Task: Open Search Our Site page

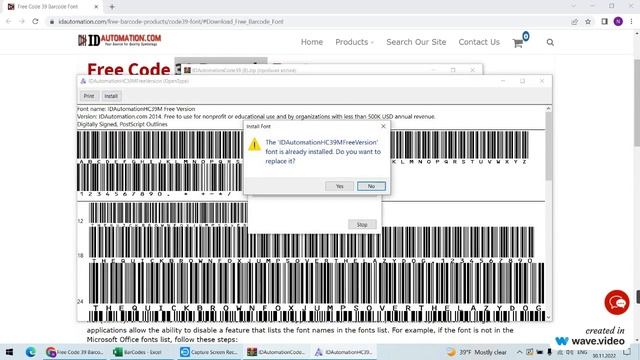Action: [x=416, y=42]
